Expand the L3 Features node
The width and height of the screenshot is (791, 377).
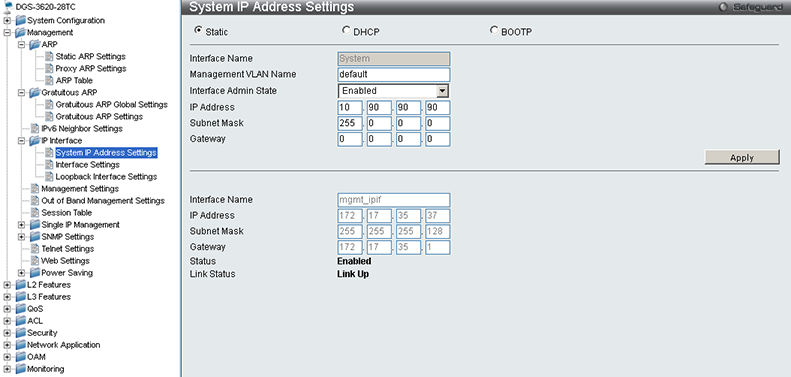pos(7,297)
